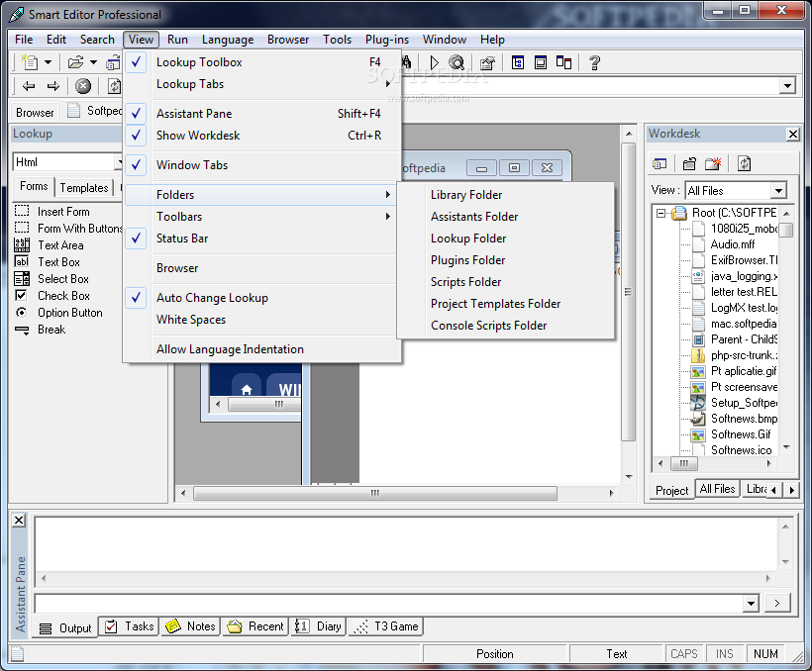Choose Browser in the View menu
The image size is (812, 671).
tap(262, 267)
